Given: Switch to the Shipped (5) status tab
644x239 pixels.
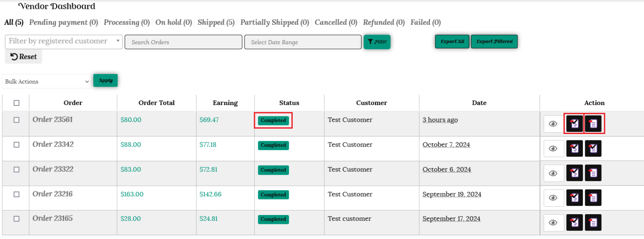Looking at the screenshot, I should click(216, 22).
